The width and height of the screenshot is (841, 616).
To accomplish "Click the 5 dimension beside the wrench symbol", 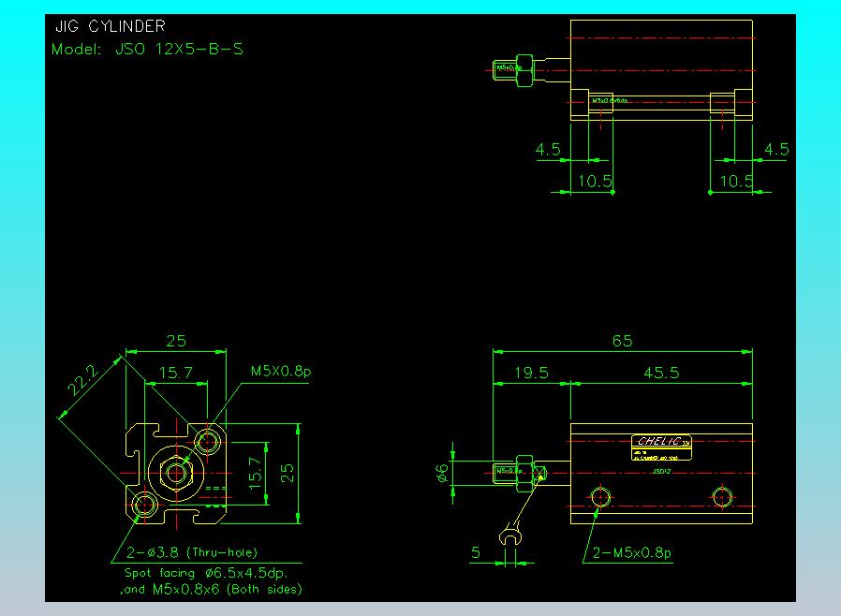I will 476,552.
